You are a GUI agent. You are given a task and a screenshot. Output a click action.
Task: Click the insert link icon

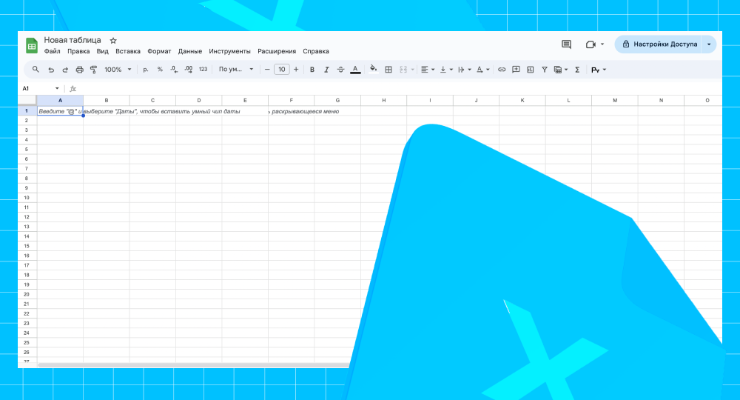502,70
